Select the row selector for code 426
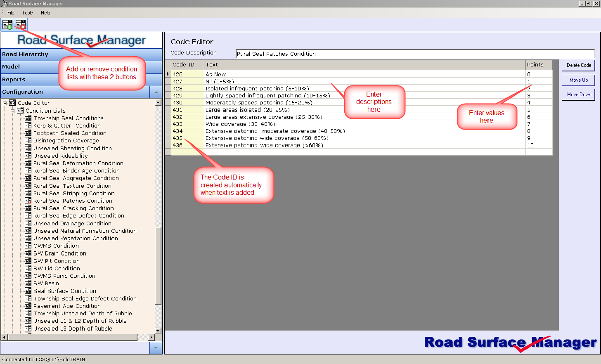The height and width of the screenshot is (364, 601). pos(168,74)
